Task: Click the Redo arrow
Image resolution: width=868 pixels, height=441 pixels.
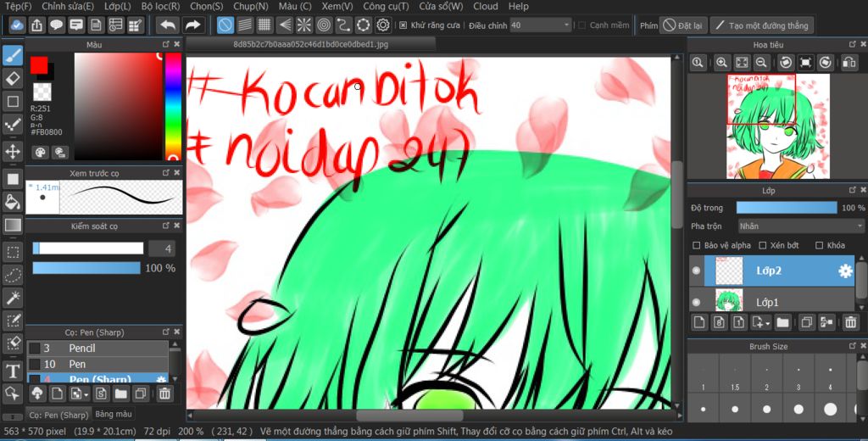Action: point(192,25)
